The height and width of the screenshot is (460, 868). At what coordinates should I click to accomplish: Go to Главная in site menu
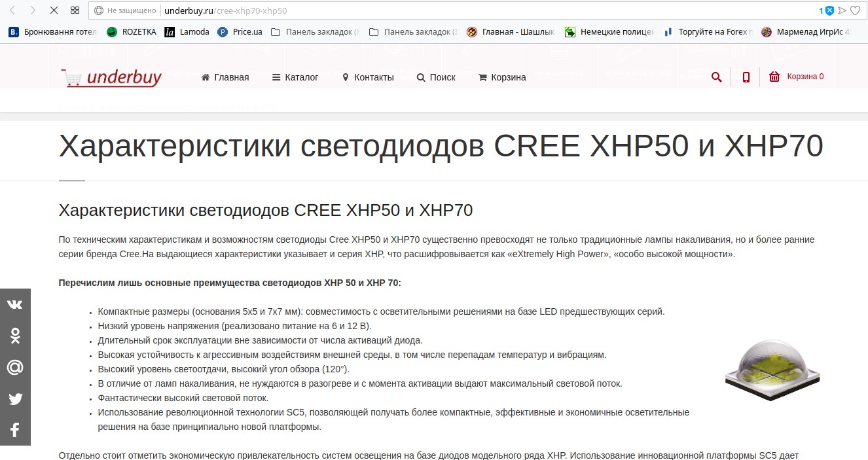click(225, 77)
